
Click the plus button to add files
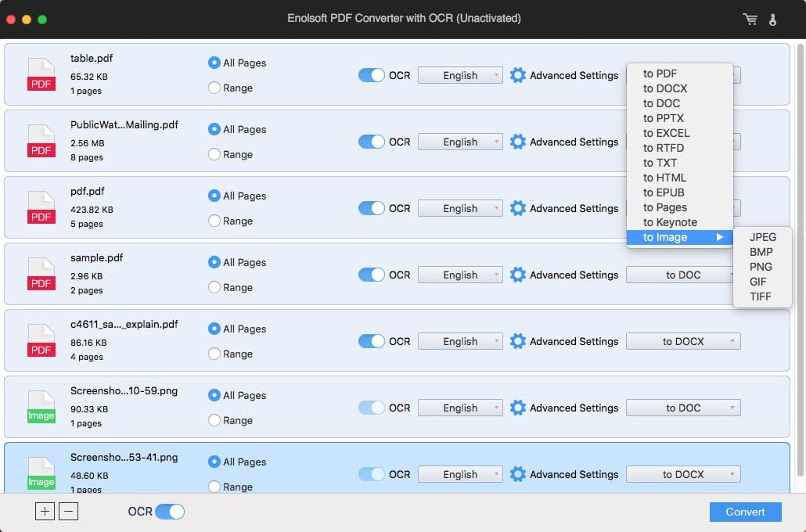coord(45,511)
